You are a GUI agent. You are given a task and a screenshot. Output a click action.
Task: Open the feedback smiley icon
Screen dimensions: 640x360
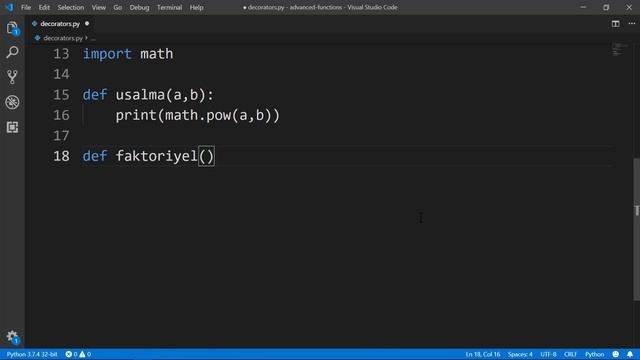[x=616, y=354]
